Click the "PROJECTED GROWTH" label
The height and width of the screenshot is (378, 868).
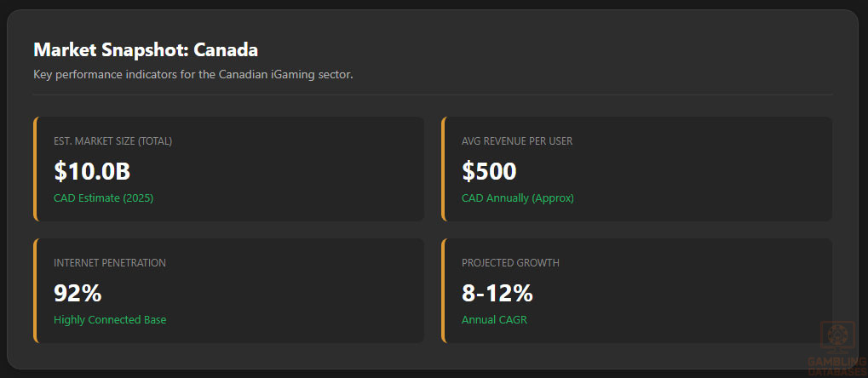coord(510,263)
